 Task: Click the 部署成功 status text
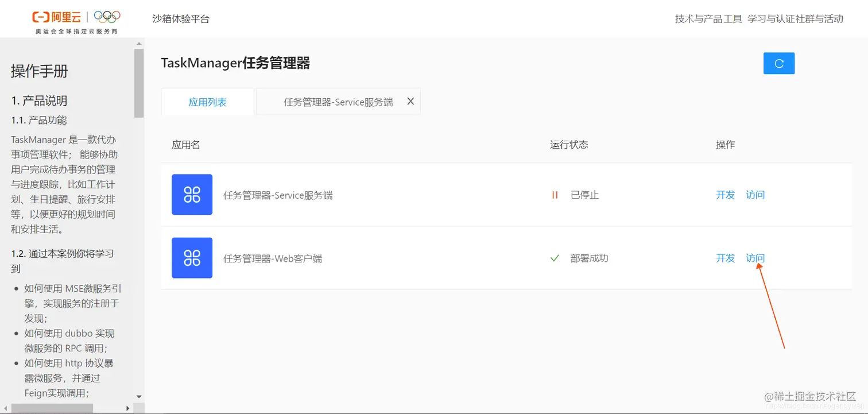click(589, 258)
